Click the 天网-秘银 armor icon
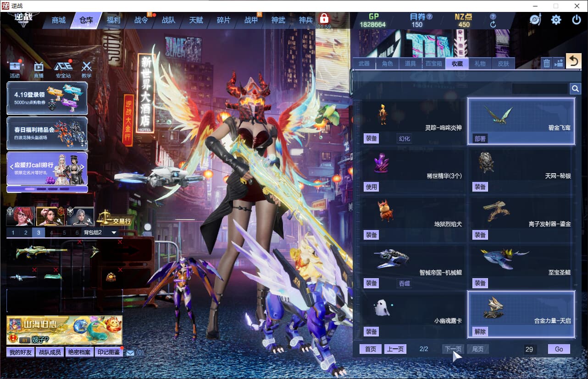The width and height of the screenshot is (588, 379). 486,162
